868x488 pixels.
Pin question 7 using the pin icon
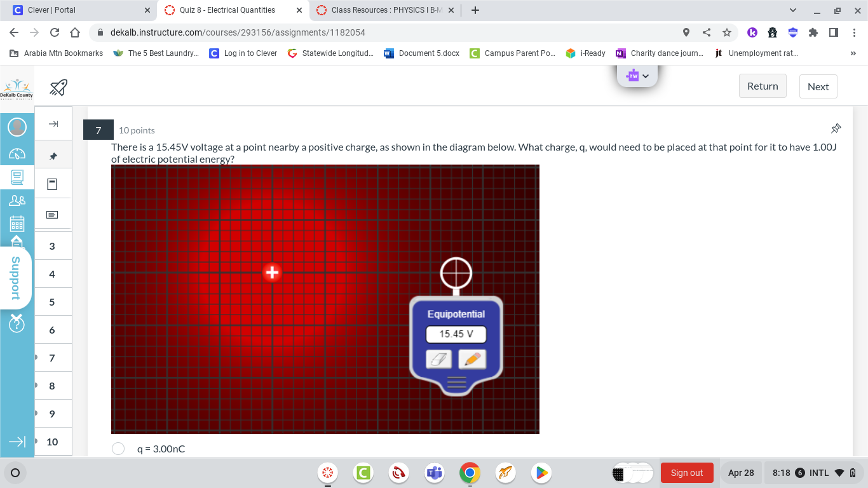[836, 128]
